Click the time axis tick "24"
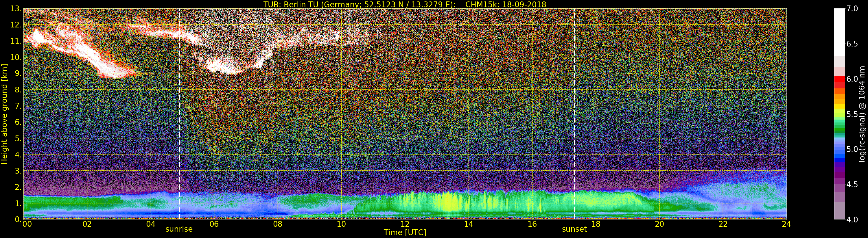 click(786, 224)
